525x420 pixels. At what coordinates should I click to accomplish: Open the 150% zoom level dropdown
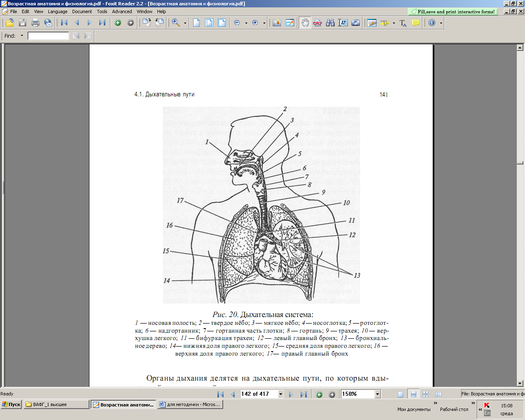click(x=377, y=394)
